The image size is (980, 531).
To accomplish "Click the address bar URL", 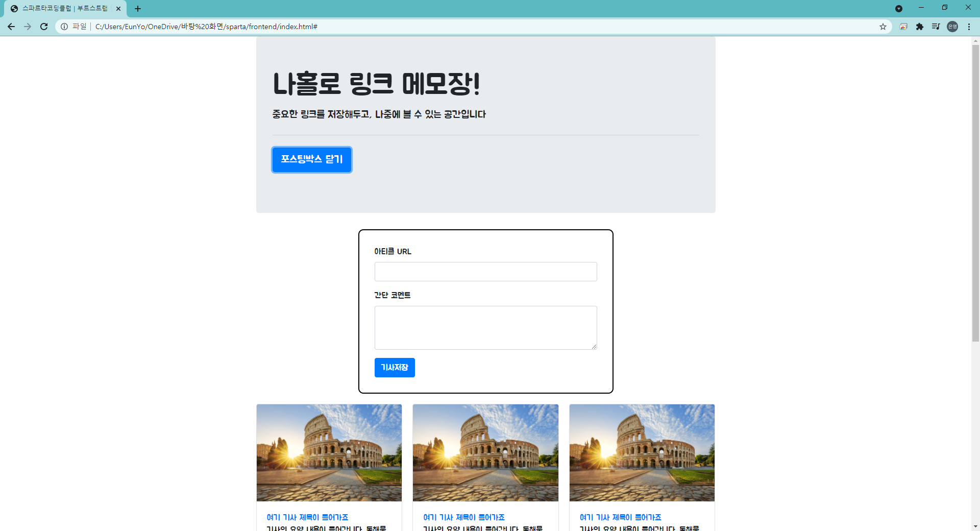I will [x=206, y=27].
